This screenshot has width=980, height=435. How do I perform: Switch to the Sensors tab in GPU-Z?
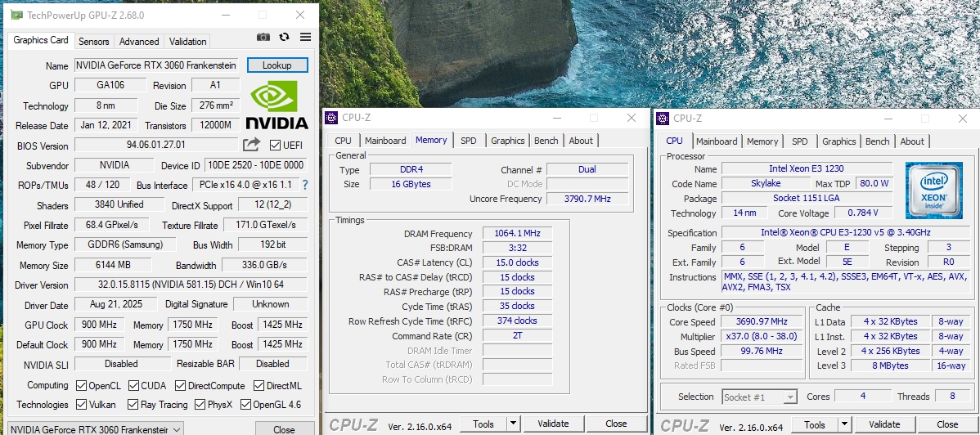[x=94, y=41]
